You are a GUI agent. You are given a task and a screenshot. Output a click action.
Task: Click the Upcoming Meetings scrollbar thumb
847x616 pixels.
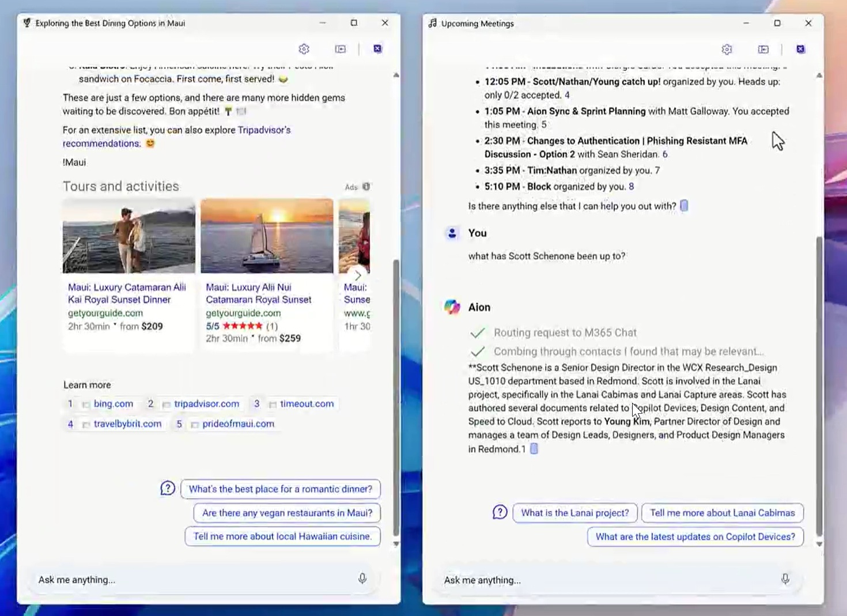coord(819,386)
